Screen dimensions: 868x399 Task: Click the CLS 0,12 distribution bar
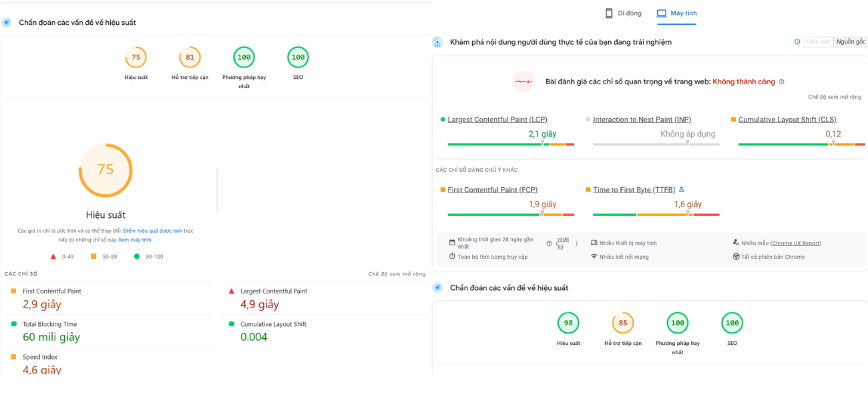[x=801, y=144]
